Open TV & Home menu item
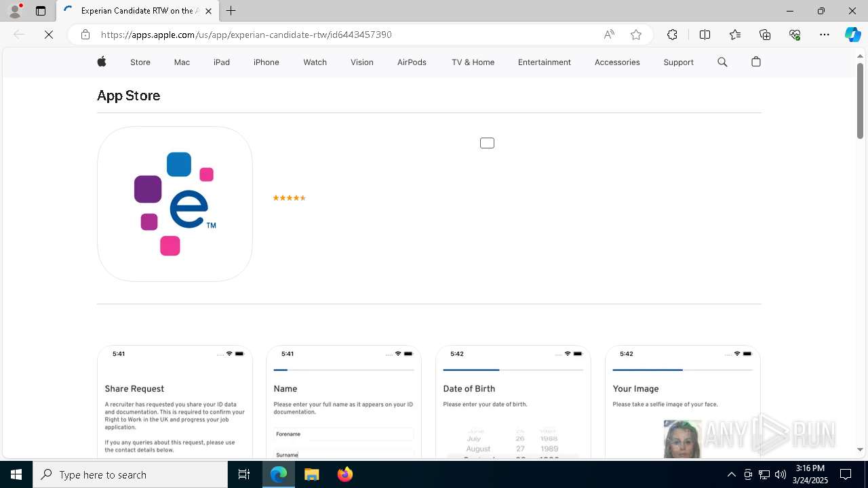 pos(473,62)
